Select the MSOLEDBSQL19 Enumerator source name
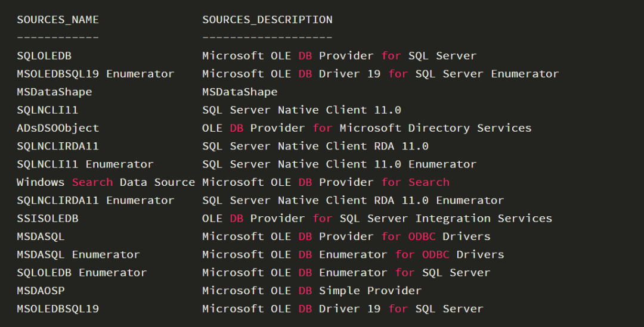The height and width of the screenshot is (327, 644). pyautogui.click(x=95, y=74)
